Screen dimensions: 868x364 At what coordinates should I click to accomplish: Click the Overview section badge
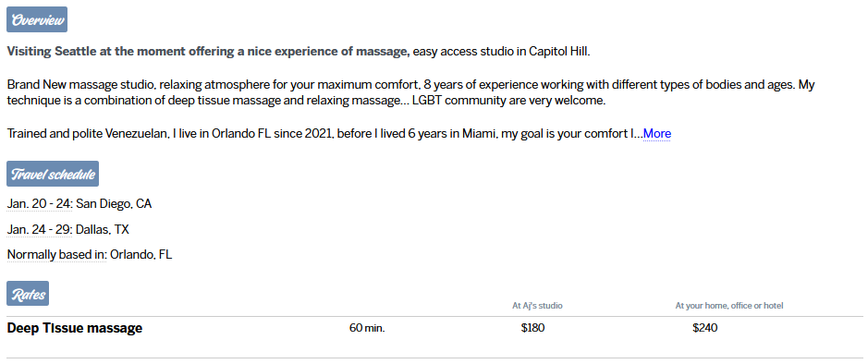[37, 20]
